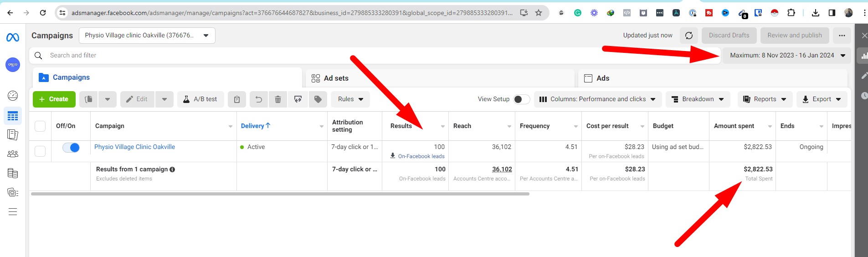Open the All tools hamburger menu
The image size is (868, 257).
coord(13,211)
